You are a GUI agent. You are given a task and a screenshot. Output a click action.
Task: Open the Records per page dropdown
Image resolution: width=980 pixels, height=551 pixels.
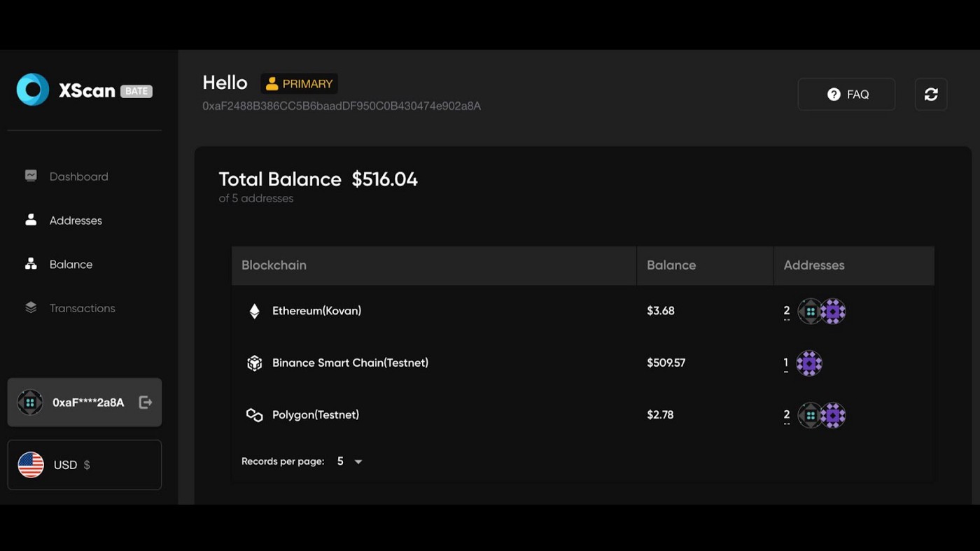point(349,461)
